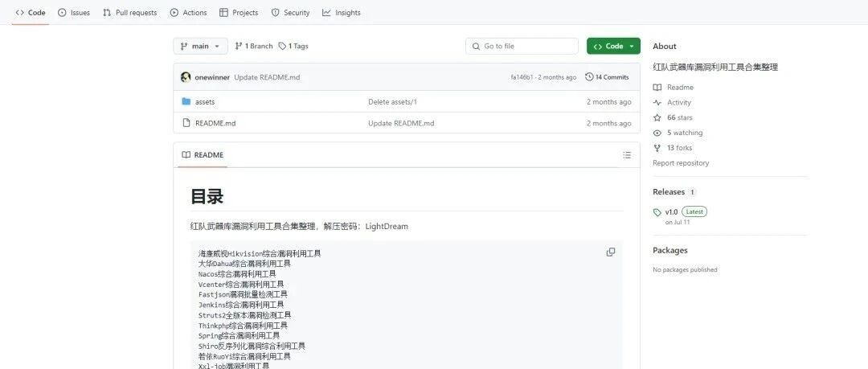Click the Security shield icon

[275, 13]
